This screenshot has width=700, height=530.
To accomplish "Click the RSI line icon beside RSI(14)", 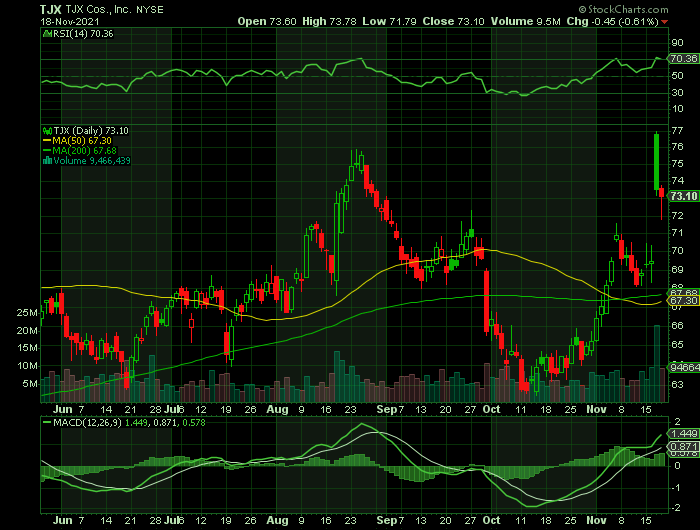I will [x=47, y=33].
